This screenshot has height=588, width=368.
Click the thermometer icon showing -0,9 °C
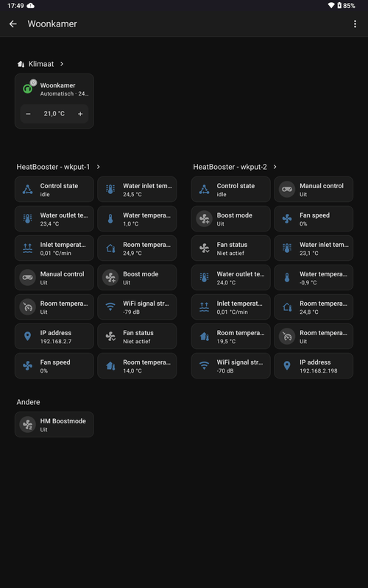[287, 278]
